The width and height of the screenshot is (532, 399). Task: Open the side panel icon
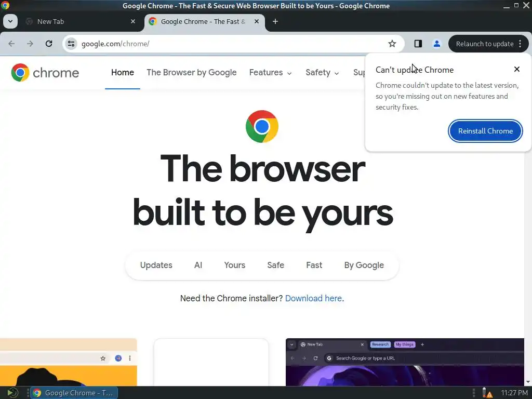coord(418,44)
